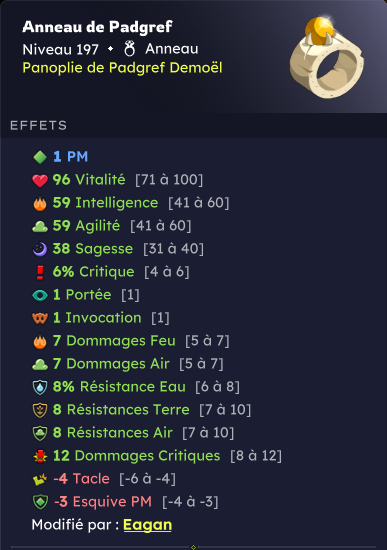Click the green PM diamond icon

(x=40, y=157)
